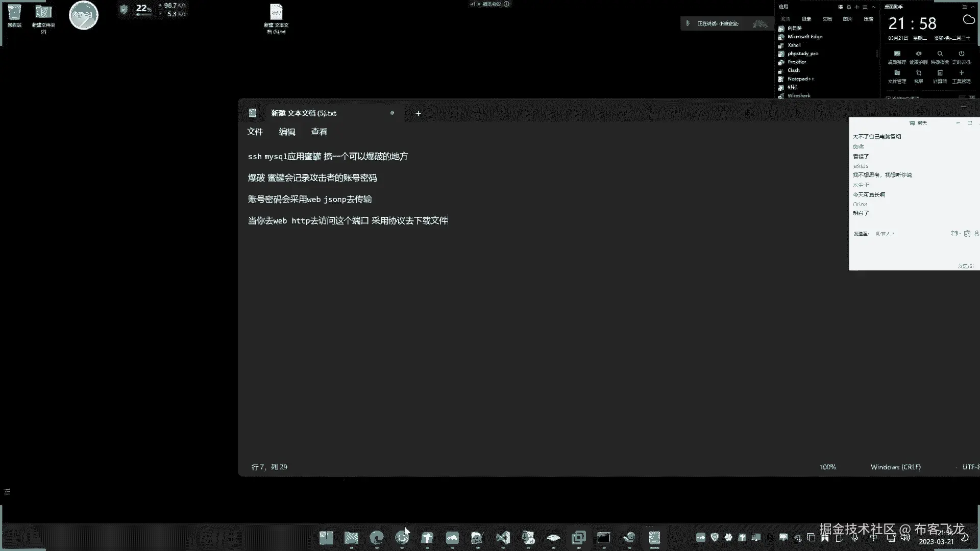The image size is (980, 551).
Task: Expand the 发送至 recipient dropdown in chat
Action: (885, 234)
